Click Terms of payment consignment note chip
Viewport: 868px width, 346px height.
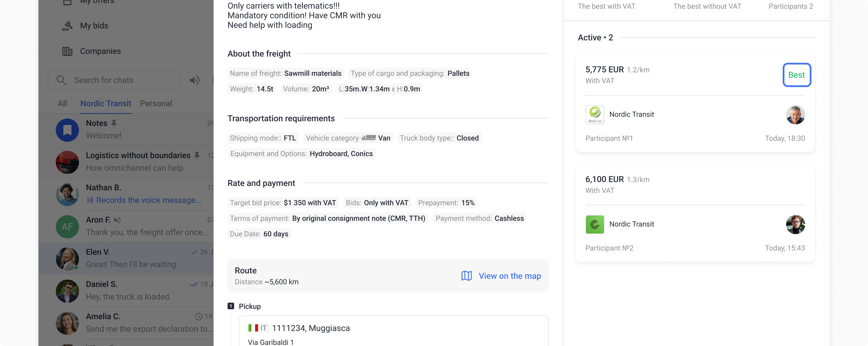pos(327,219)
